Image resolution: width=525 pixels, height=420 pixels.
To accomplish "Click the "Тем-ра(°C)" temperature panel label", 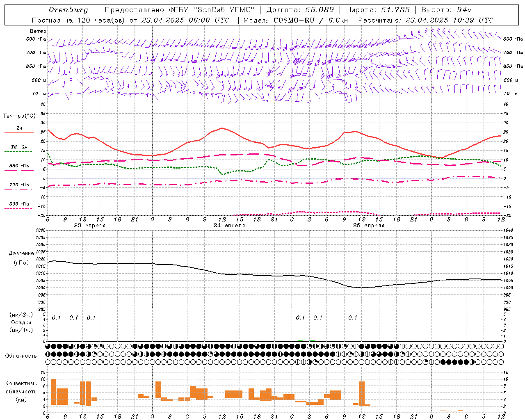I will (19, 116).
